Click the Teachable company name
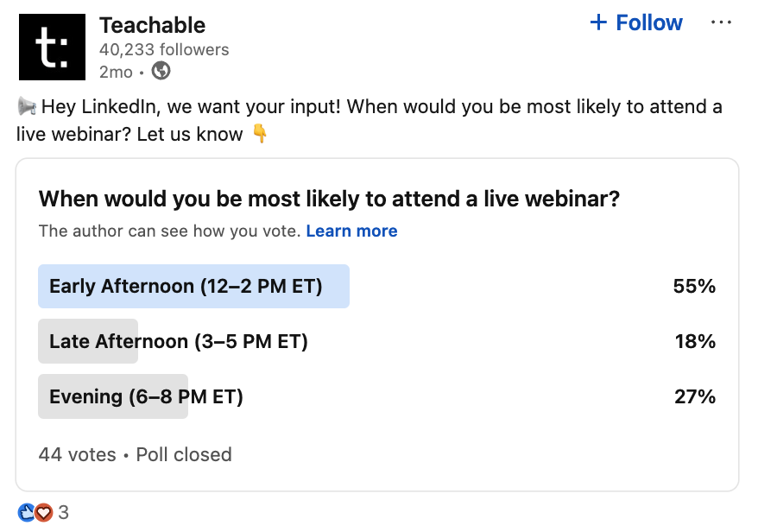The height and width of the screenshot is (532, 758). [152, 25]
